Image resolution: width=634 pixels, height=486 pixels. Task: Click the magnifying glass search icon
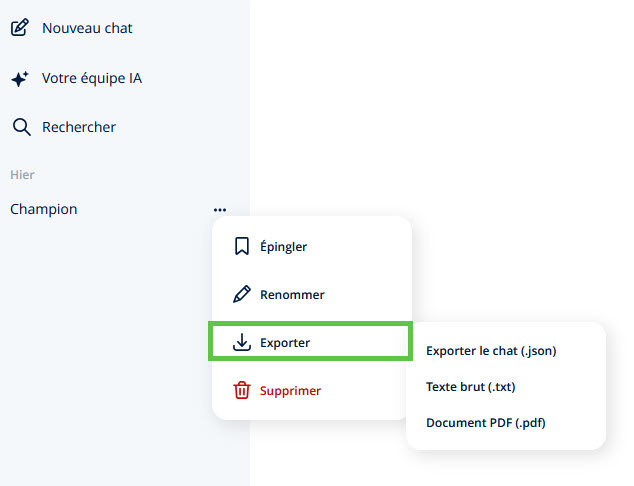(x=21, y=127)
